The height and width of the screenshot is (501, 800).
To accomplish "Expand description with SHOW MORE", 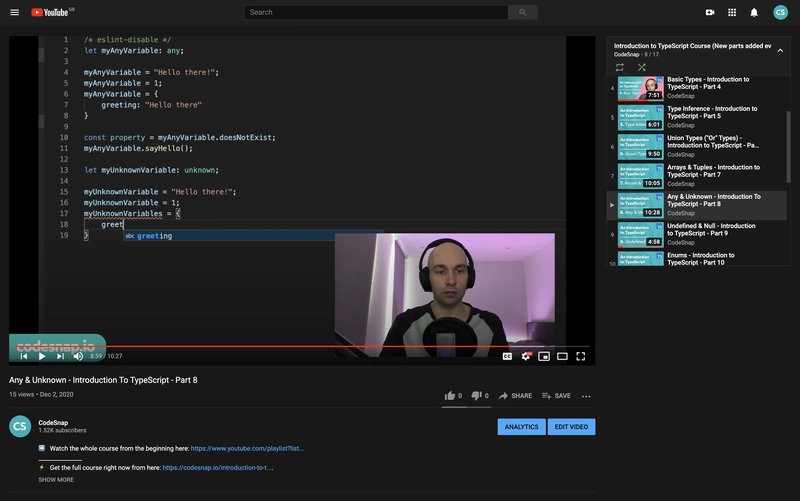I will tap(56, 480).
